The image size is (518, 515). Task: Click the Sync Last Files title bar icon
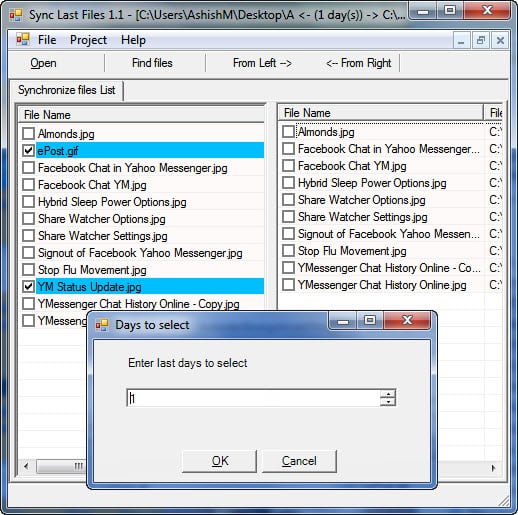pos(16,15)
